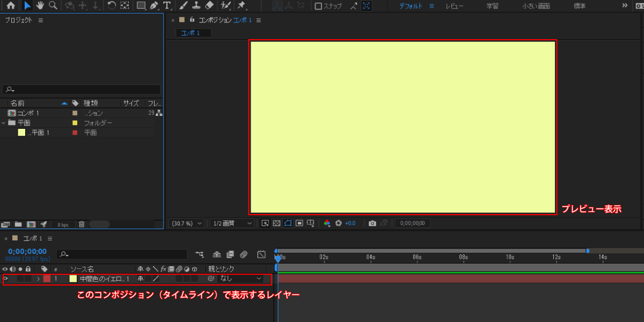Screen dimensions: 644x322
Task: Reset exposure icon in viewer
Action: [x=339, y=223]
